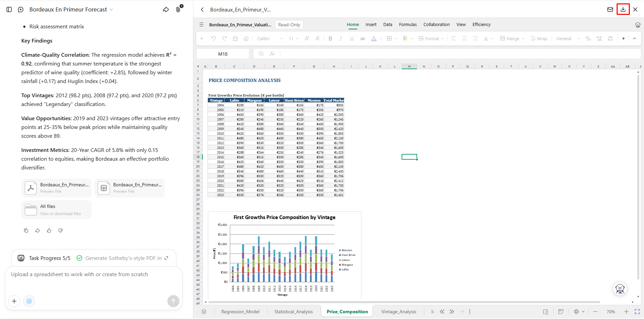Open the attachments clip icon with badge
This screenshot has width=644, height=319.
click(x=179, y=9)
